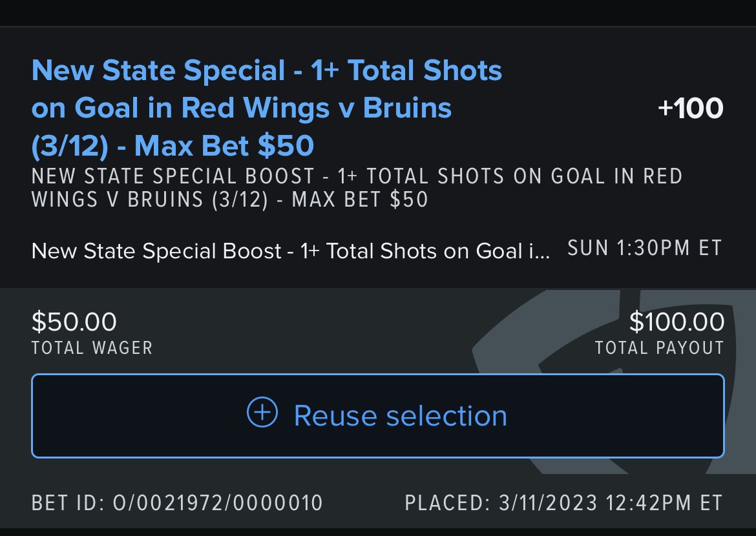Click the SUN 1:30PM ET event time

[x=644, y=249]
